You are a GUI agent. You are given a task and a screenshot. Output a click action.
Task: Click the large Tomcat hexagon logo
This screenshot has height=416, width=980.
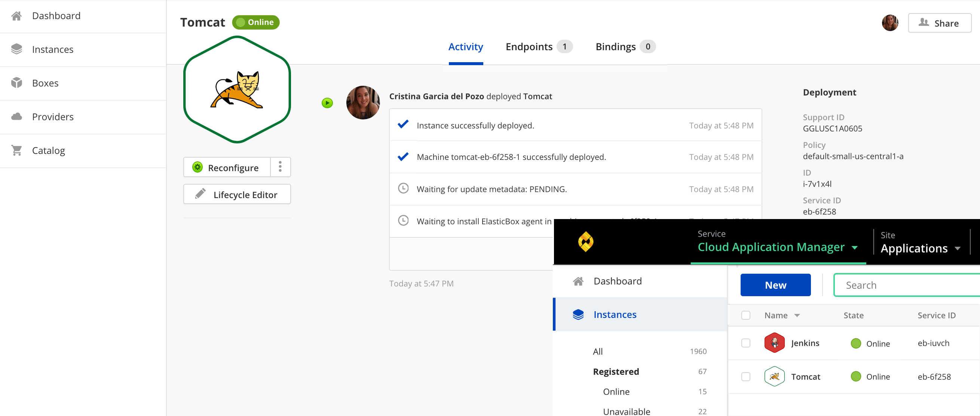pos(237,89)
